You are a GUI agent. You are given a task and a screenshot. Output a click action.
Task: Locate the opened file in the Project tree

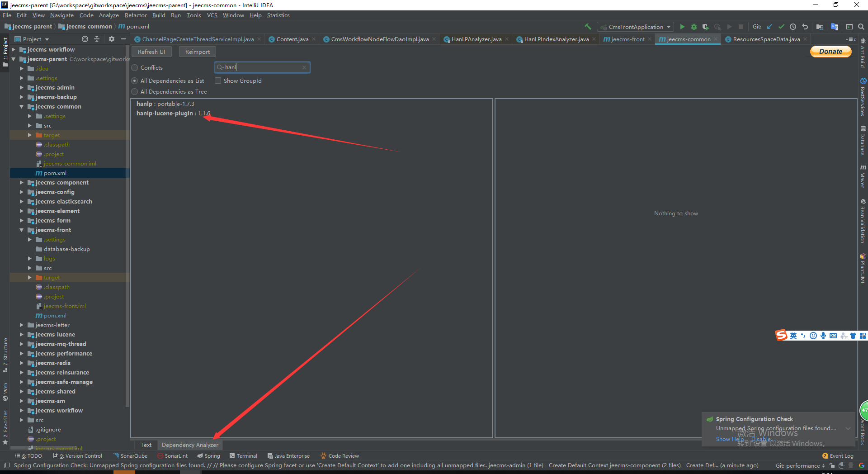(x=85, y=39)
